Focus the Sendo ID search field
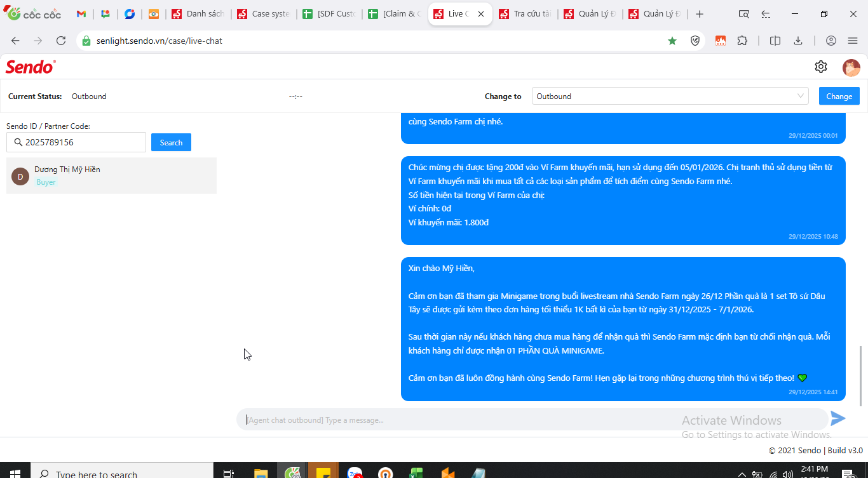Screen dimensions: 868x478 click(76, 142)
